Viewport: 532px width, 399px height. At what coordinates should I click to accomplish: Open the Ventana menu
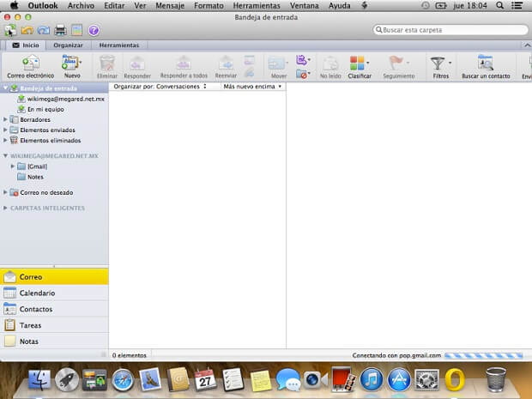(304, 6)
